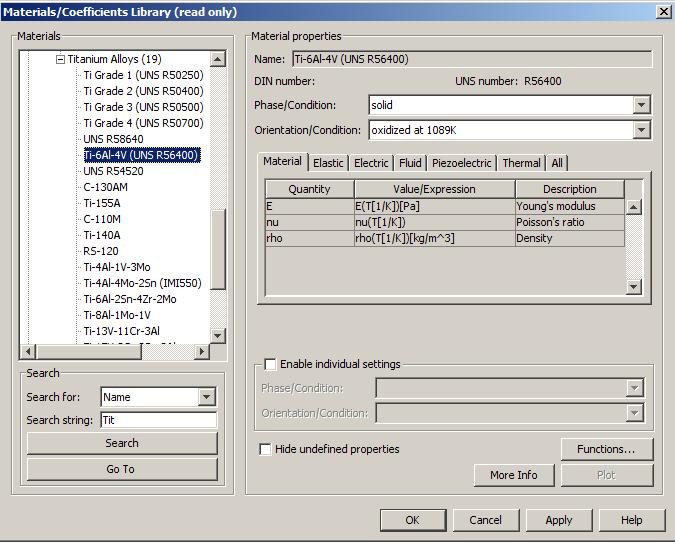This screenshot has width=675, height=546.
Task: Close the Materials/Coefficients Library dialog
Action: point(663,12)
